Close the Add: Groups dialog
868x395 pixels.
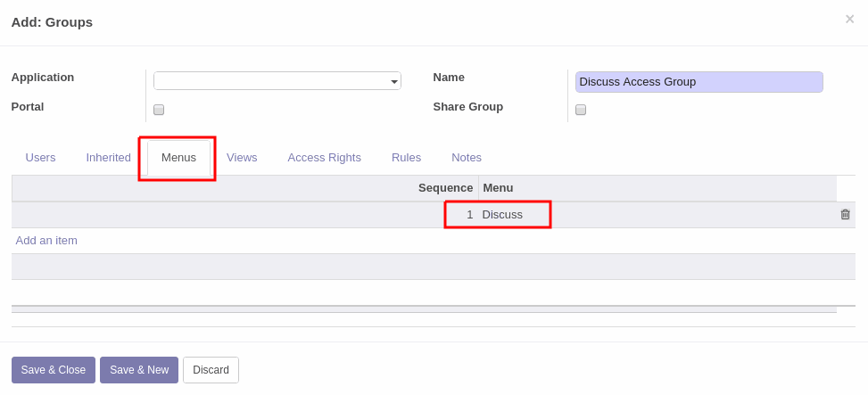(x=849, y=20)
